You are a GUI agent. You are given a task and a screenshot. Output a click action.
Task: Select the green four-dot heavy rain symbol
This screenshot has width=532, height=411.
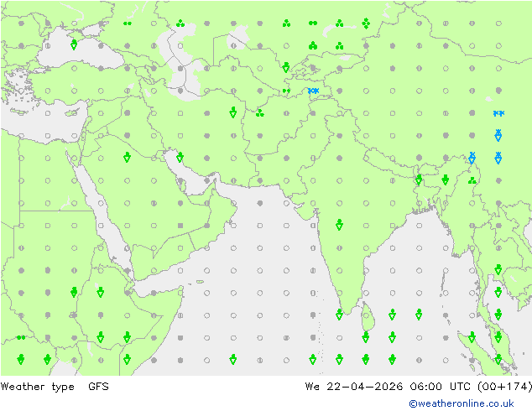click(x=366, y=23)
